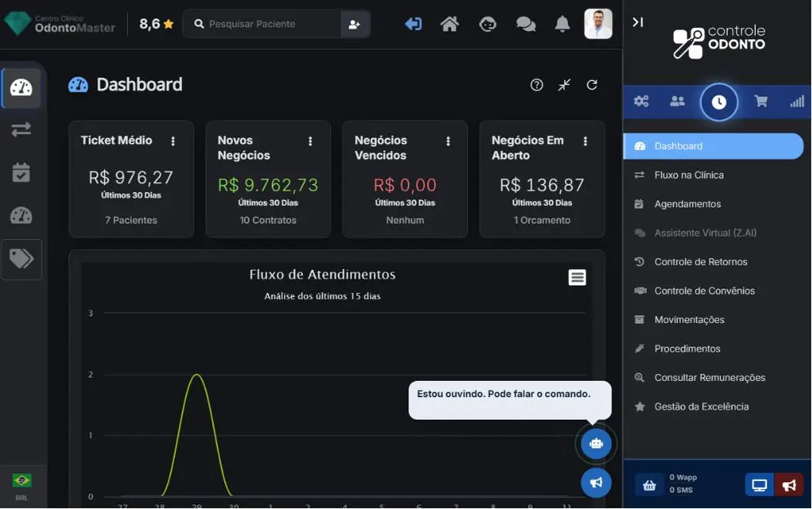Click the round blue megaphone button
Screen dimensions: 812x509
(596, 483)
